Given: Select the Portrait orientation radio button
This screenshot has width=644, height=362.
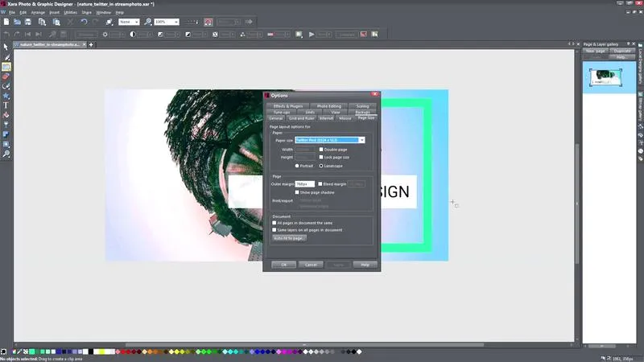Looking at the screenshot, I should pos(297,166).
